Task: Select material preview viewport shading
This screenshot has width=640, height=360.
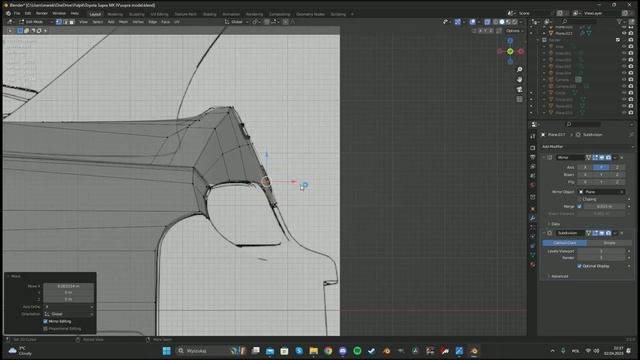Action: [x=509, y=22]
